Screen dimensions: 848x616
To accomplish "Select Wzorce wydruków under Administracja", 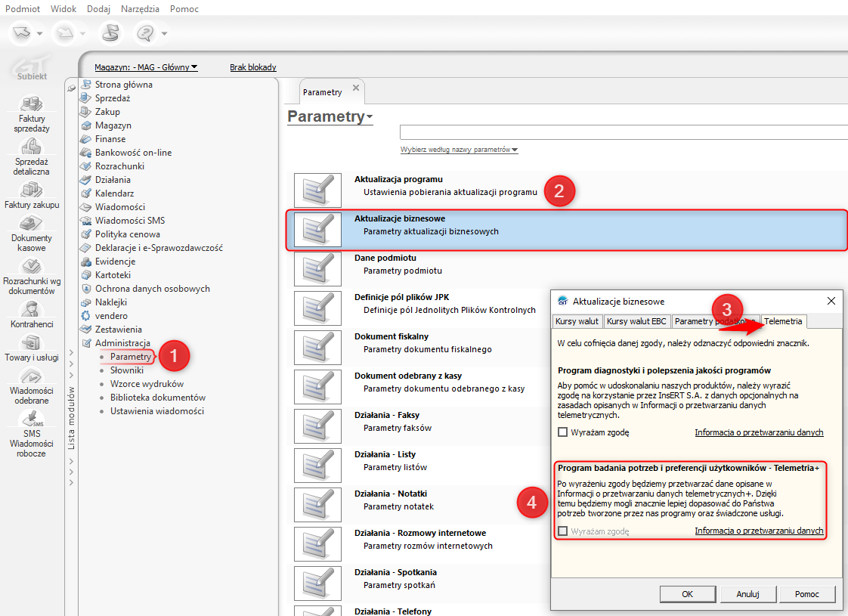I will coord(147,383).
